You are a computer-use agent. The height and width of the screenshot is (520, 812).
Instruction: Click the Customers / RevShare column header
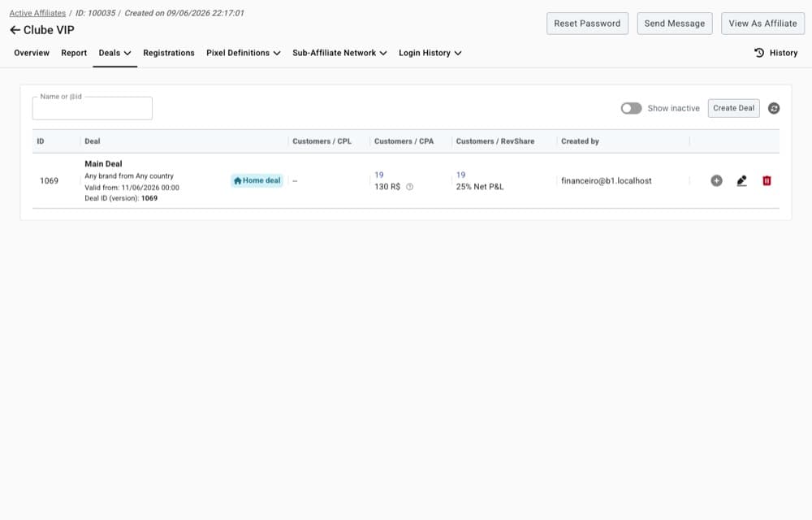click(x=495, y=141)
